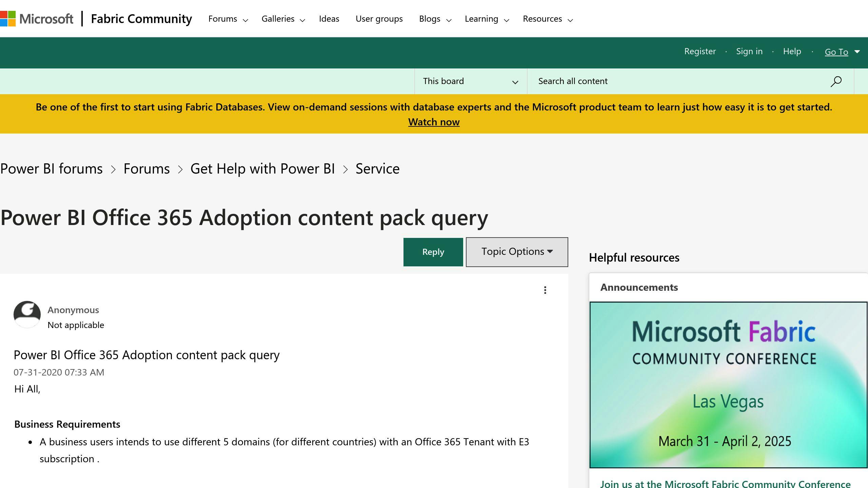Viewport: 868px width, 488px height.
Task: Go to Service breadcrumb
Action: 377,169
